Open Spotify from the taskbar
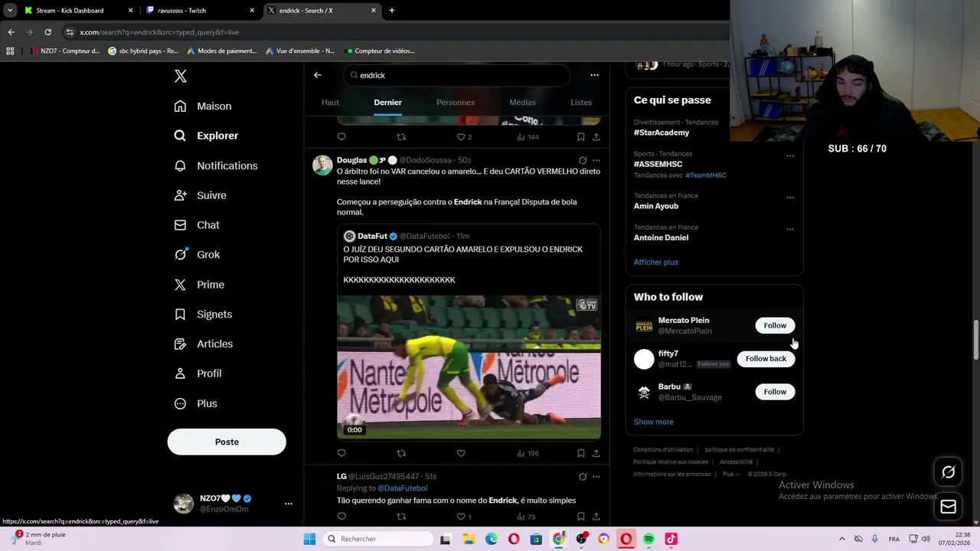980x551 pixels. [648, 539]
